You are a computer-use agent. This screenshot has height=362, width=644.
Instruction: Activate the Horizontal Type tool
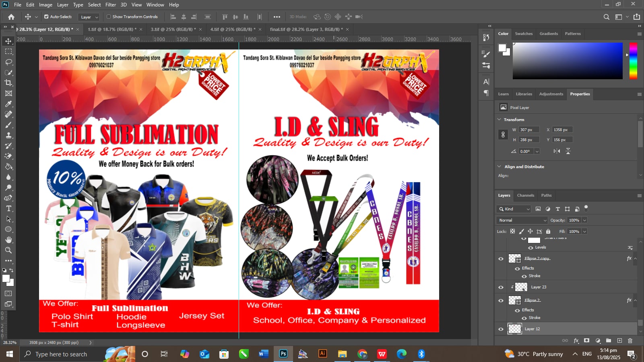[x=8, y=208]
